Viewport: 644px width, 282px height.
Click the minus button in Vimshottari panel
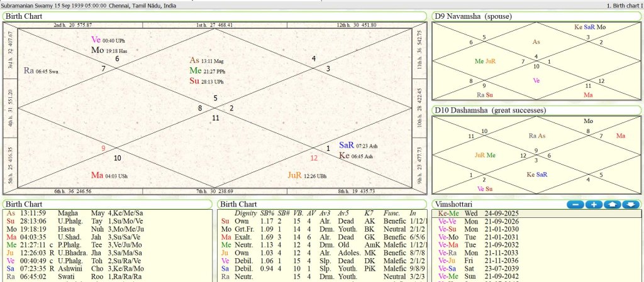click(x=575, y=205)
